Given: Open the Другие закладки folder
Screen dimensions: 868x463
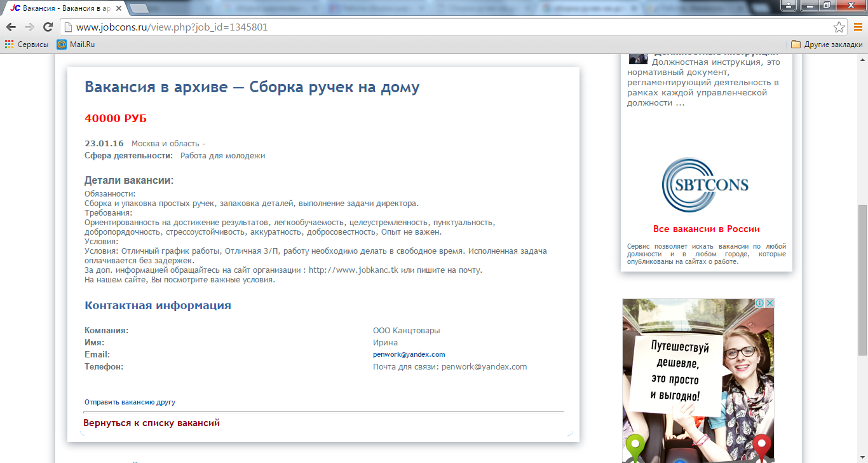Looking at the screenshot, I should click(x=827, y=45).
